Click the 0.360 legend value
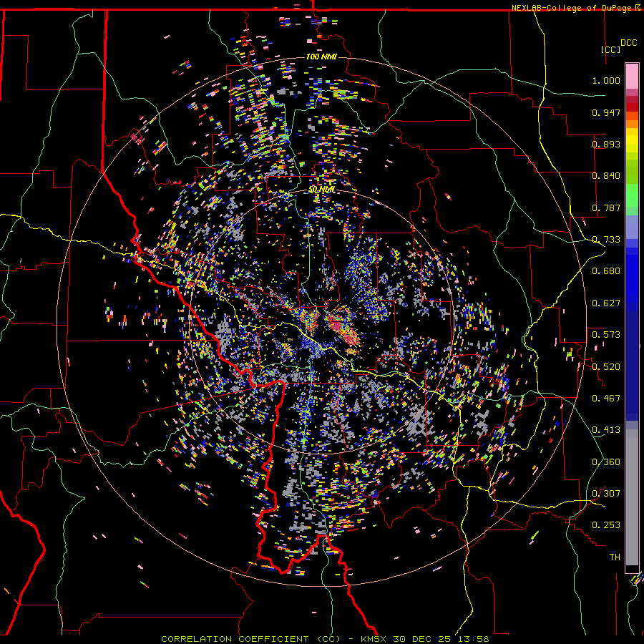Viewport: 644px width, 644px height. (606, 462)
